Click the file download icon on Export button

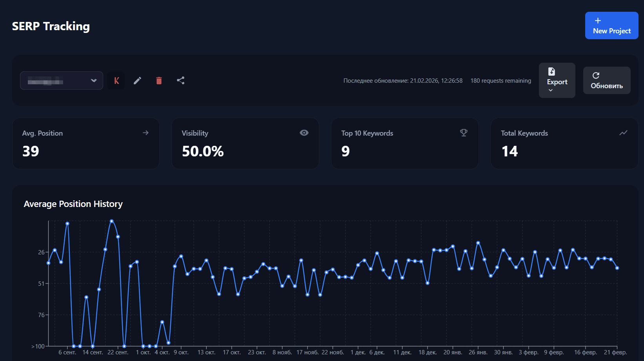[552, 71]
